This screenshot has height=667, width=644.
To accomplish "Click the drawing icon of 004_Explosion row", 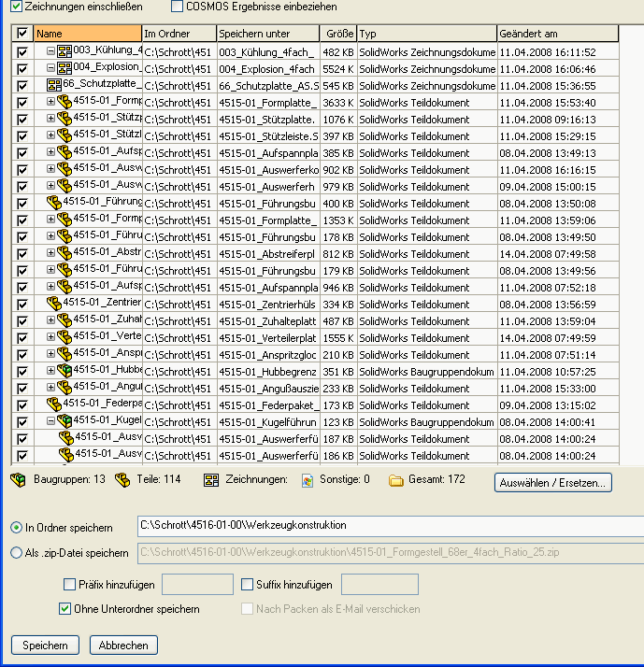I will pyautogui.click(x=64, y=68).
